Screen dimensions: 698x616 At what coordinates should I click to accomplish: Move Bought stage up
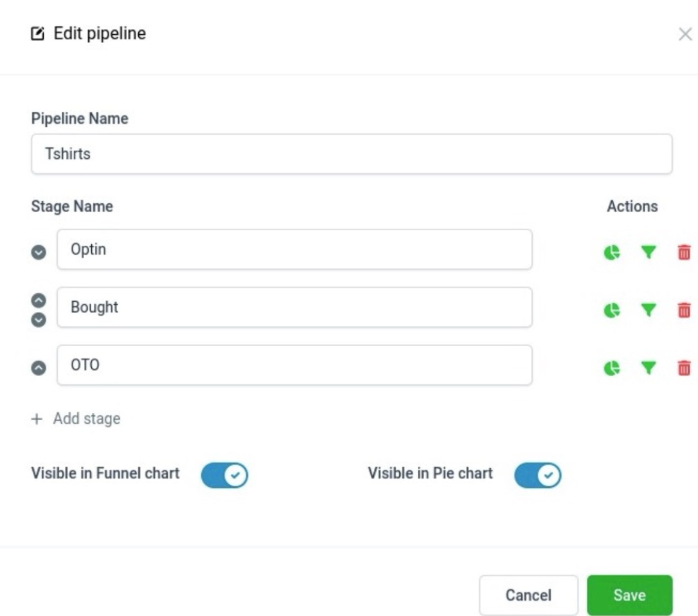(x=39, y=300)
